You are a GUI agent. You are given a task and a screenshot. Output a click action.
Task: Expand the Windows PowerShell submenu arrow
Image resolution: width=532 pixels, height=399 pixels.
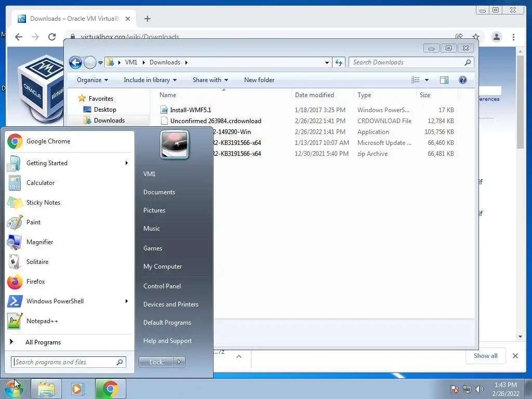[x=127, y=301]
